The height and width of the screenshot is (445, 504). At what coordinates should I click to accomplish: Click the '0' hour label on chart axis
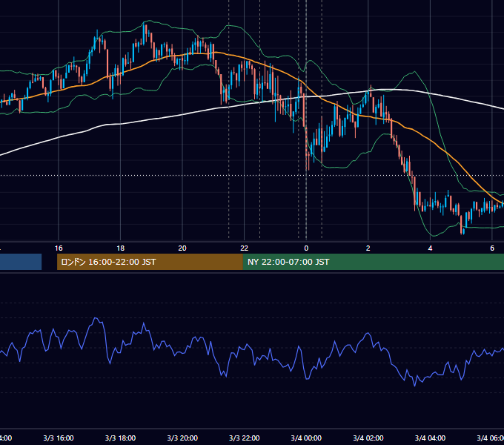tap(306, 248)
